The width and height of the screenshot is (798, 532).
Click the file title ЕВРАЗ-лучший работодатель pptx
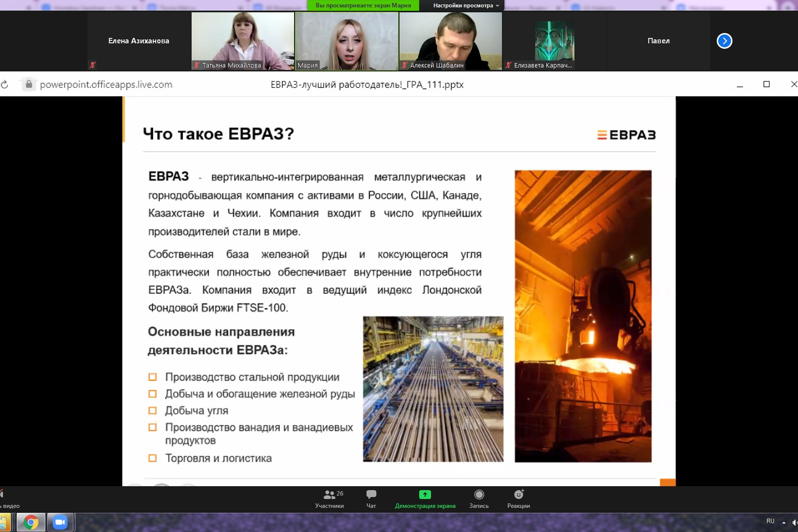[367, 85]
